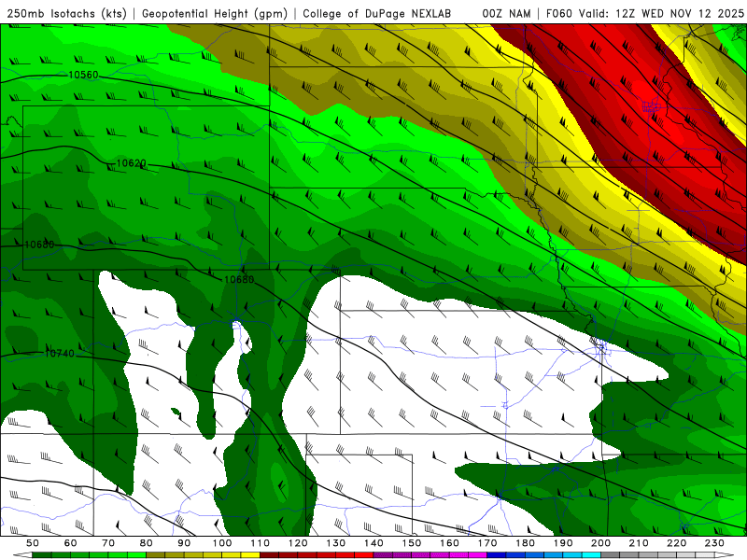Viewport: 747px width, 560px height.
Task: Click the 180 label on the color scale
Action: point(525,543)
